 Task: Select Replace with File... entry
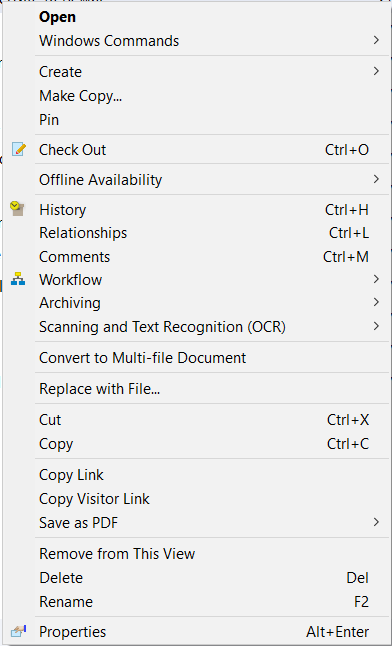pos(196,389)
